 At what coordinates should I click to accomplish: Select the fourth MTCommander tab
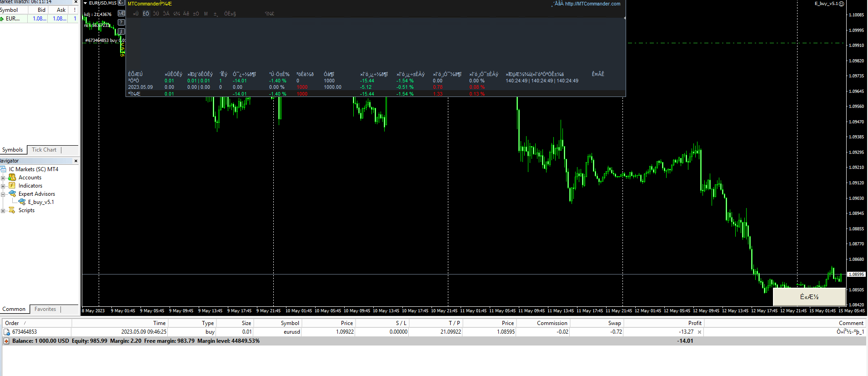(166, 14)
